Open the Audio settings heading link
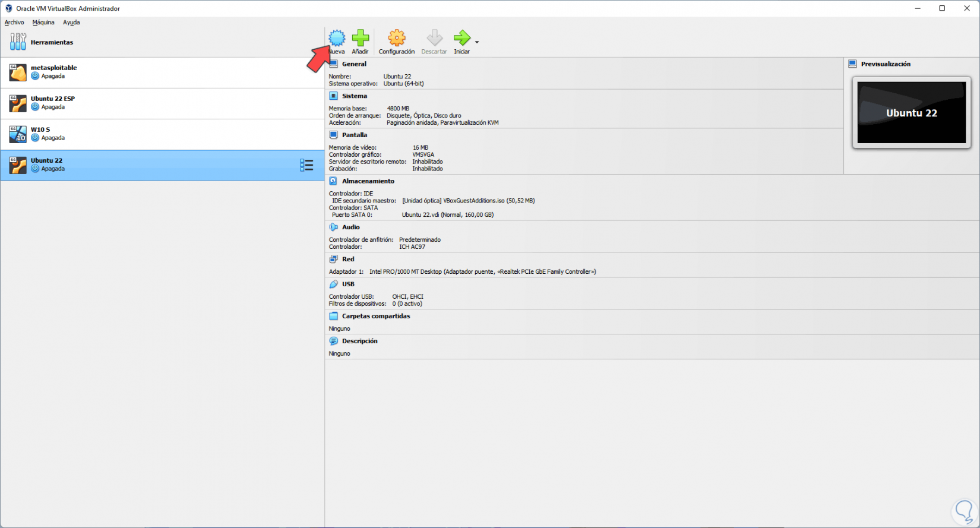 (351, 227)
